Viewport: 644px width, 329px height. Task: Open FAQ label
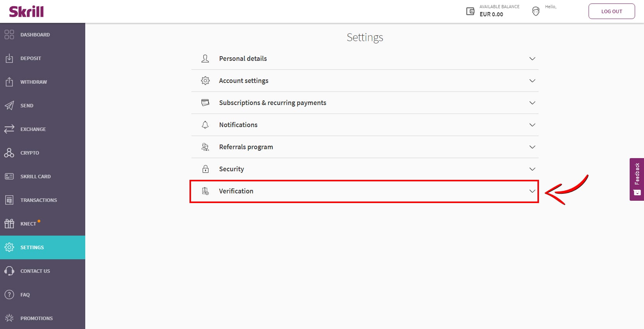tap(25, 295)
